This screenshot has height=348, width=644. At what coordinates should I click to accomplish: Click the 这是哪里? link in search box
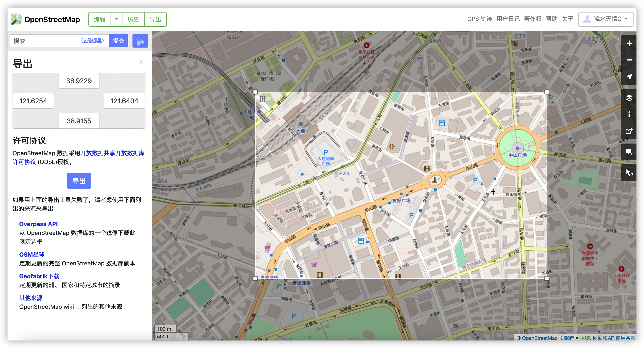click(93, 41)
